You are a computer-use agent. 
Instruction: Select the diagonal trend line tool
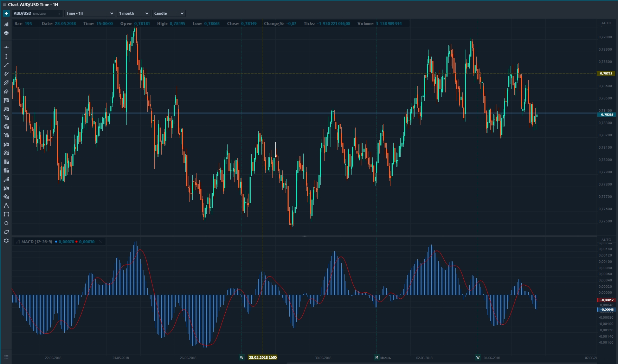[6, 65]
